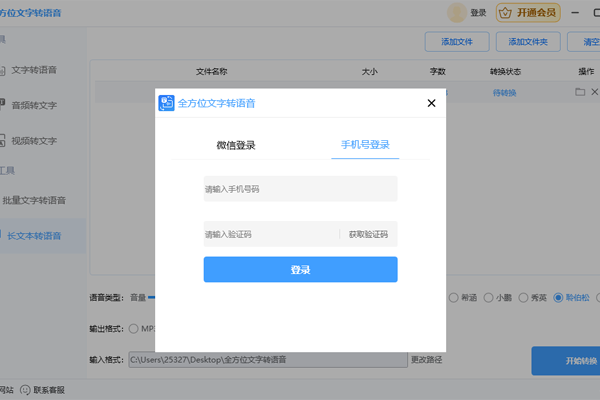The image size is (600, 400).
Task: Request code via 获取验证码
Action: [368, 234]
